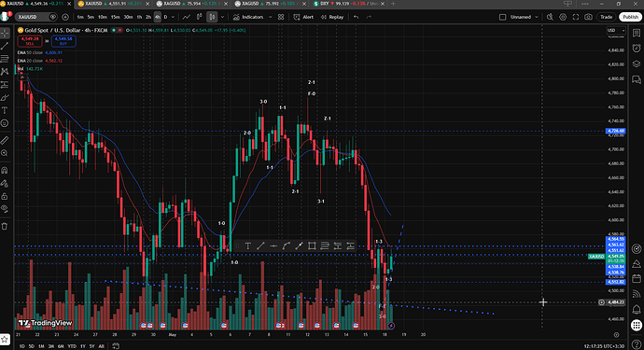
Task: Open the first XAUUSD tab
Action: [x=35, y=4]
